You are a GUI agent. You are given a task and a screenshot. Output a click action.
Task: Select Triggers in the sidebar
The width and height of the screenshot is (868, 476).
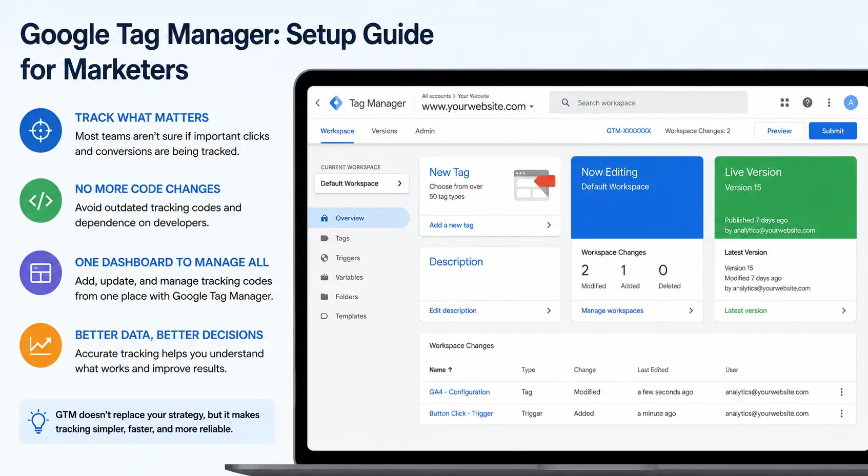[x=348, y=258]
